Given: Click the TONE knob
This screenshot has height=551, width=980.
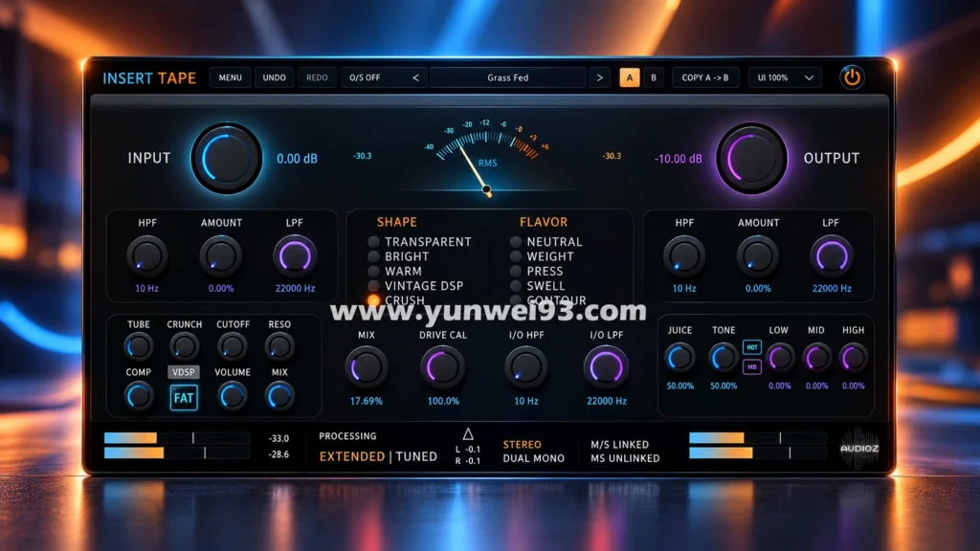Looking at the screenshot, I should click(724, 358).
